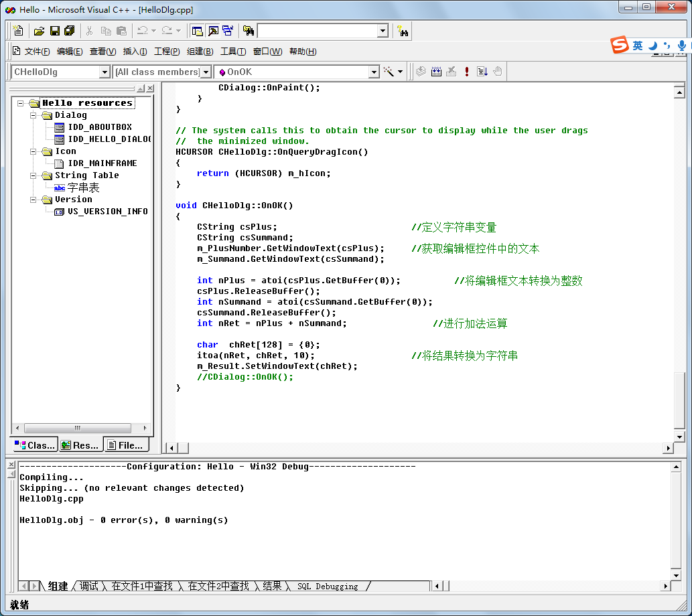Click the WizardBar magic wand icon
The width and height of the screenshot is (692, 616).
tap(389, 72)
